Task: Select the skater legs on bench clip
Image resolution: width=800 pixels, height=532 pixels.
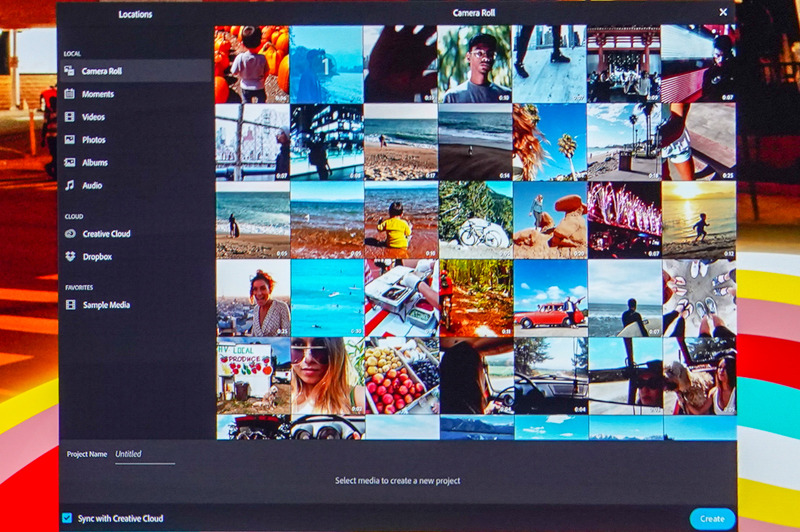Action: coord(698,142)
